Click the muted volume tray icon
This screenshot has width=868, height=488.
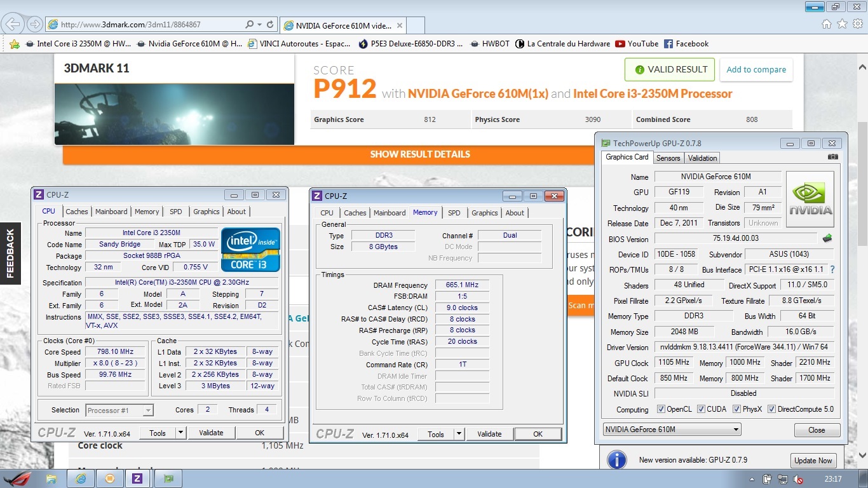coord(798,479)
